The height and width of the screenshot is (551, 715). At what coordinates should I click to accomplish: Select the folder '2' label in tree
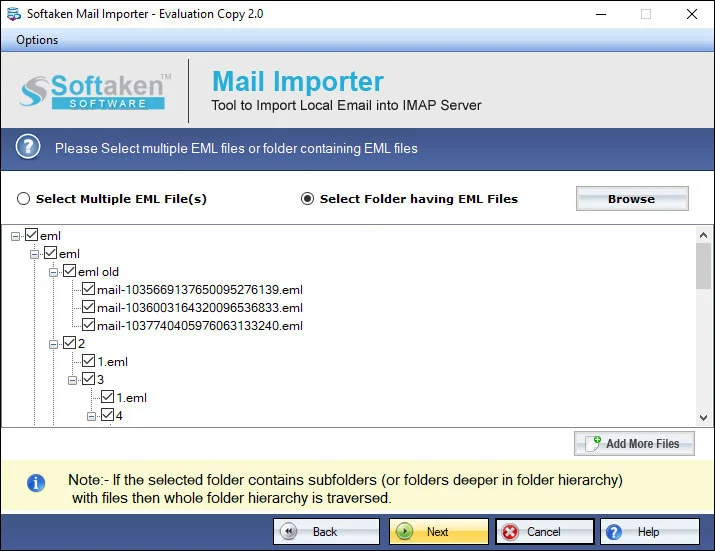[82, 343]
